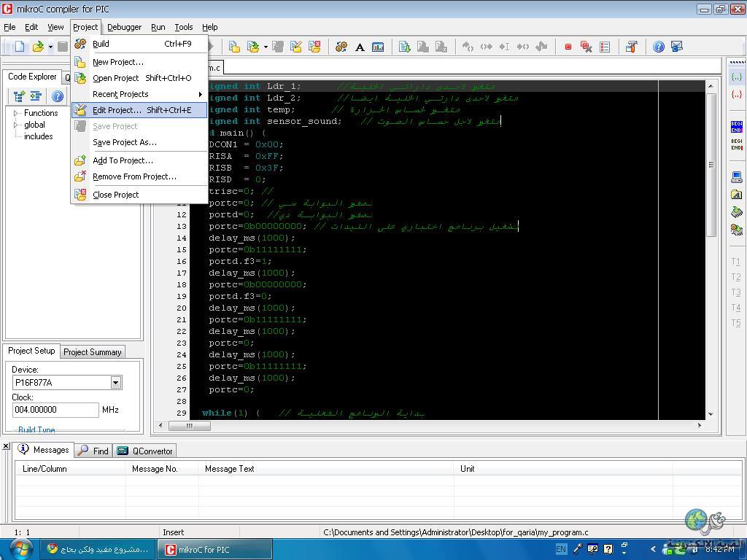Choose Save Project As from the menu
The width and height of the screenshot is (747, 560).
[x=139, y=142]
